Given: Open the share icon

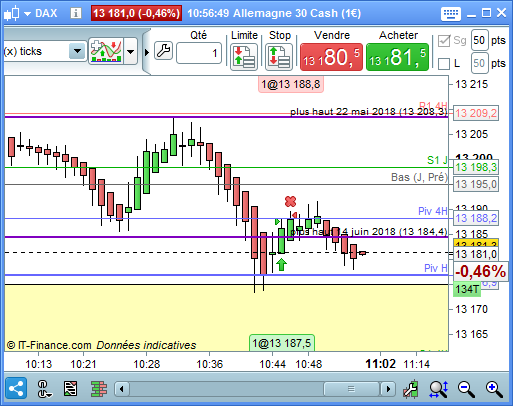Looking at the screenshot, I should point(16,388).
